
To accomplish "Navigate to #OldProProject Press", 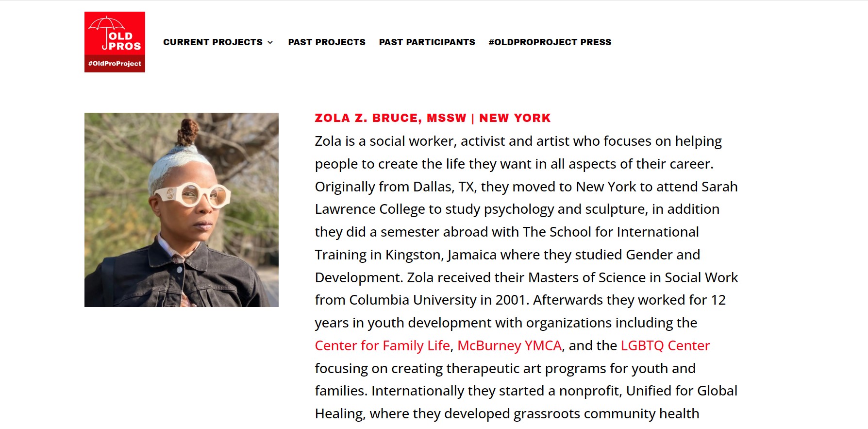I will pyautogui.click(x=550, y=42).
